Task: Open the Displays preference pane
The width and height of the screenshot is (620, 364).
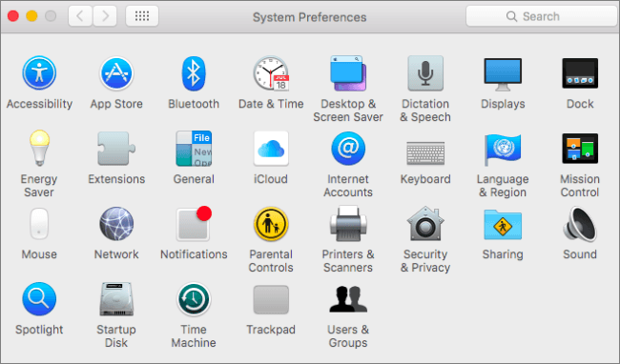Action: (x=503, y=74)
